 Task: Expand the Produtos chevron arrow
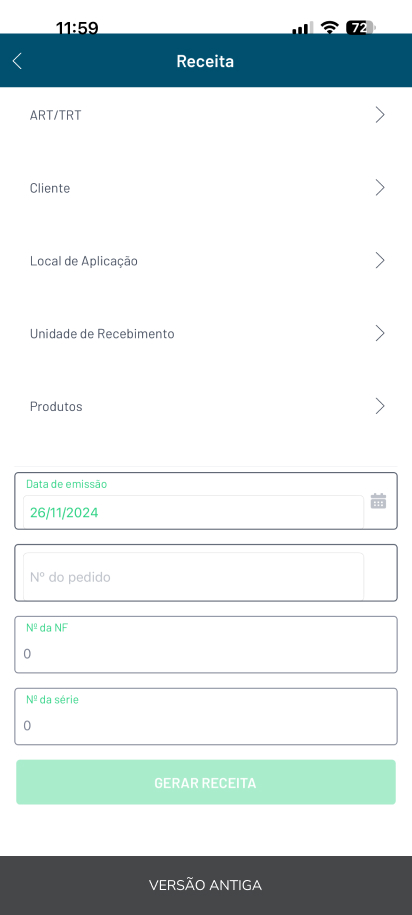(380, 406)
